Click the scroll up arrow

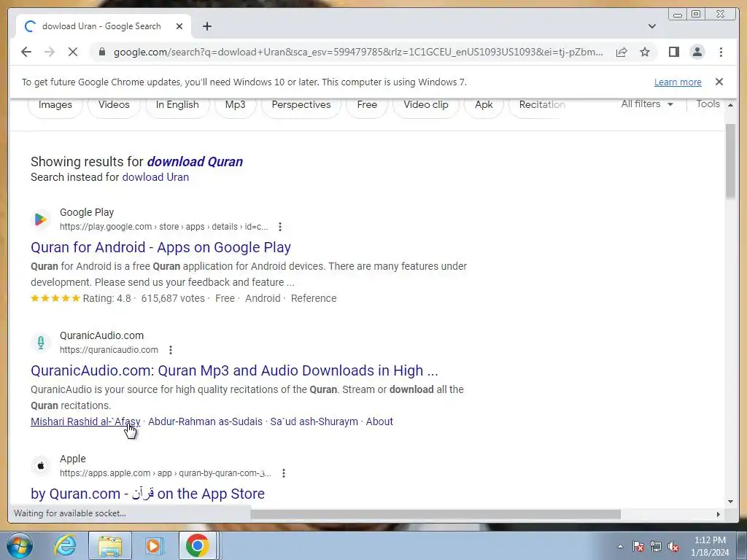730,105
